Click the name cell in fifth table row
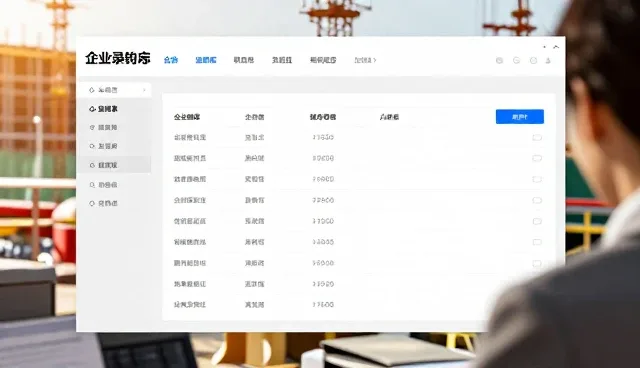The width and height of the screenshot is (640, 368). pyautogui.click(x=190, y=221)
